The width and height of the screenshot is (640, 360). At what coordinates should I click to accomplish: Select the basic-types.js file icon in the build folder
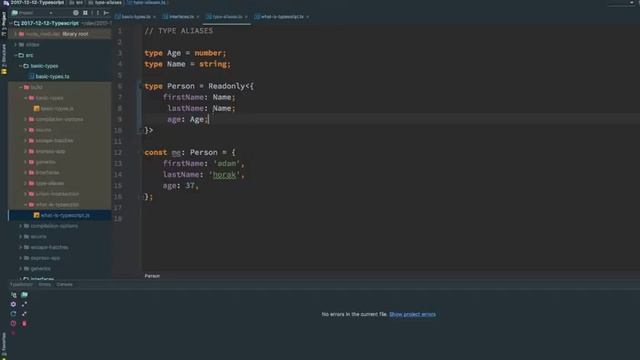click(37, 109)
